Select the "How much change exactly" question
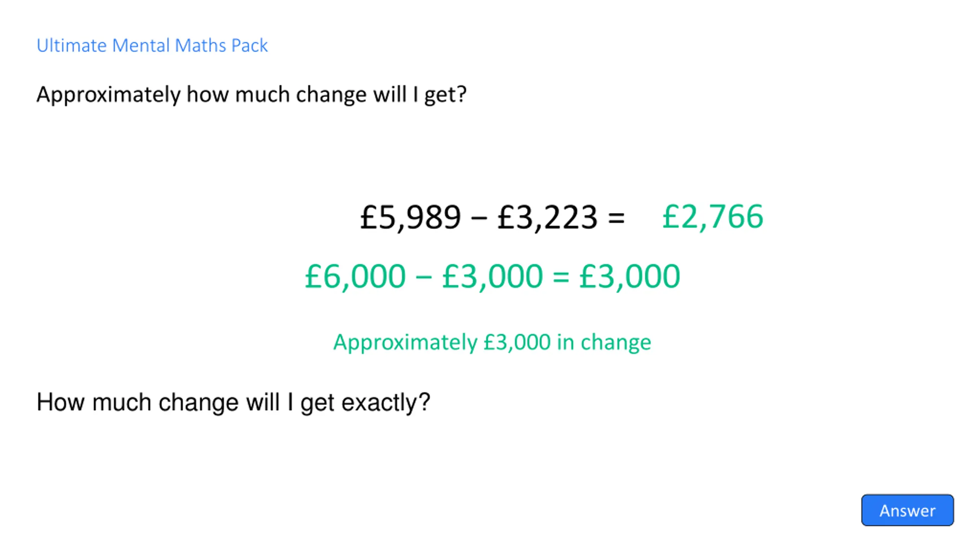 [233, 403]
